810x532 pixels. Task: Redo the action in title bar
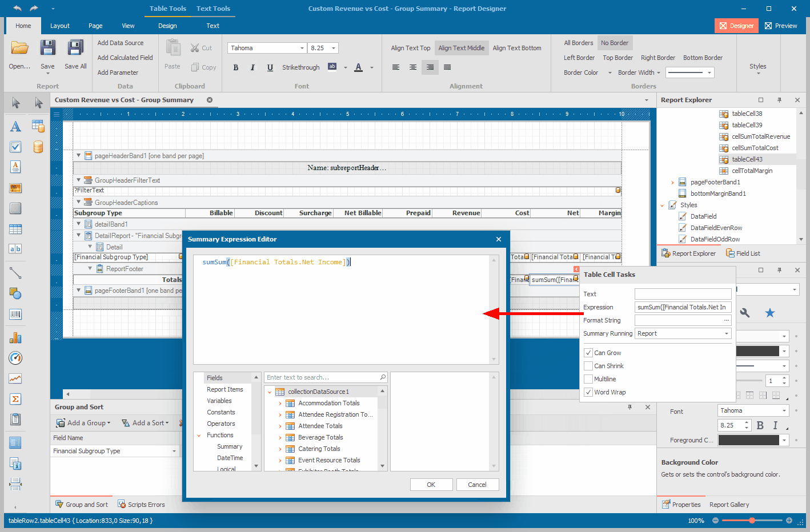34,9
